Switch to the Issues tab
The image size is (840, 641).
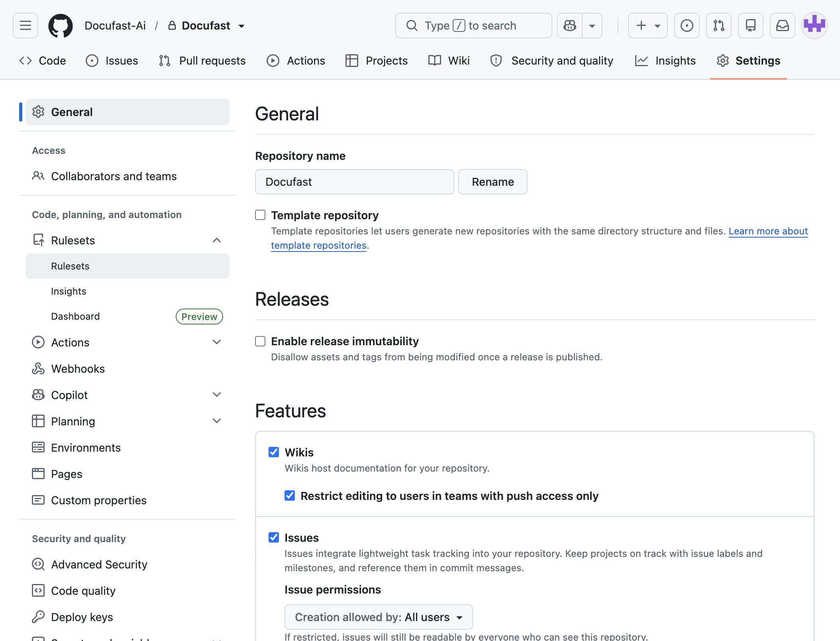112,61
